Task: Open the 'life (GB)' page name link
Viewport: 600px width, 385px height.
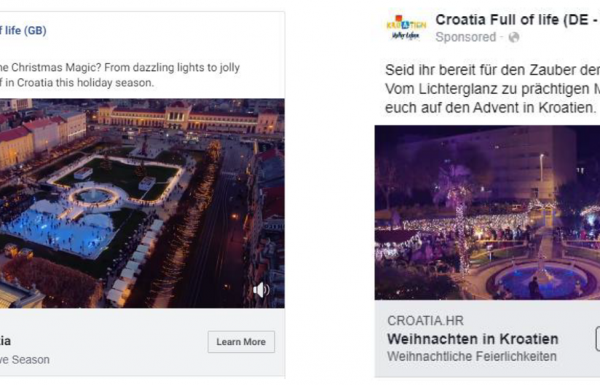Action: click(x=23, y=31)
